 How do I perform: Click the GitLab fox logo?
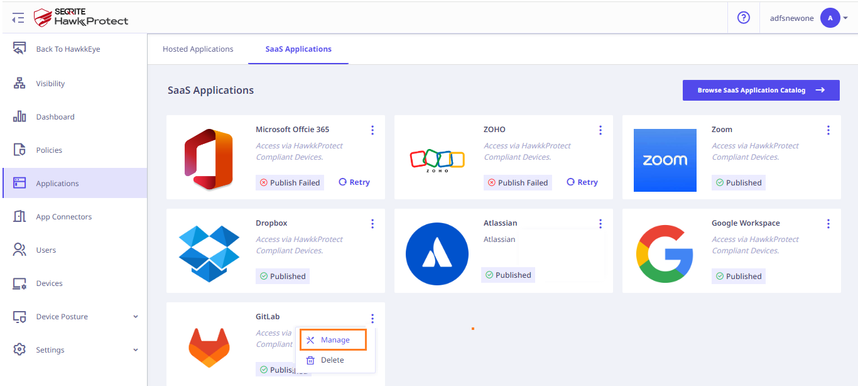click(209, 348)
